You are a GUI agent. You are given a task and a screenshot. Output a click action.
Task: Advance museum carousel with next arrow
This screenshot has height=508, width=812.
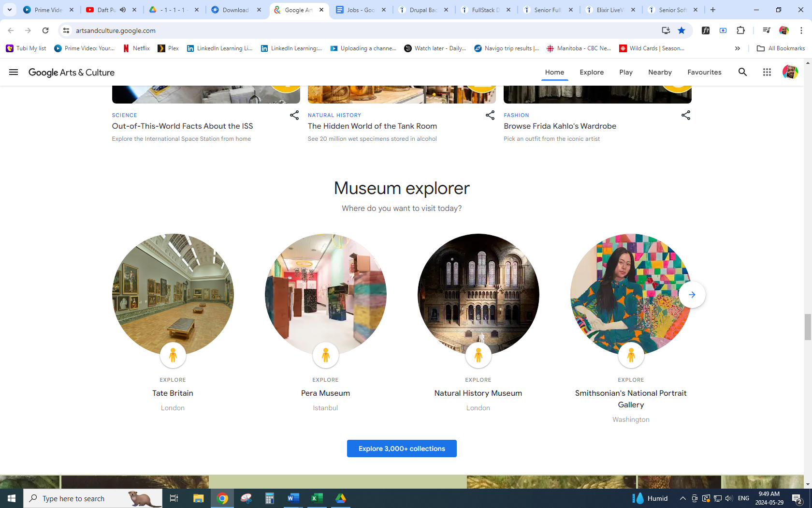tap(692, 295)
